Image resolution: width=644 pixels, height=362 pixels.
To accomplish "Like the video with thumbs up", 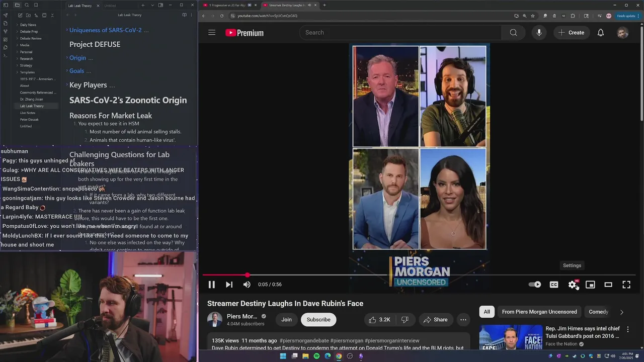I will click(x=379, y=320).
